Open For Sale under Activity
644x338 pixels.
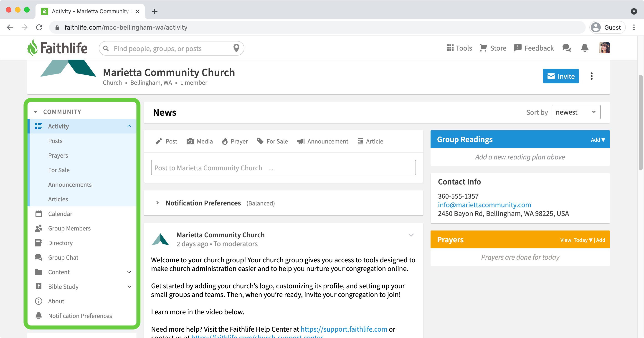[59, 170]
